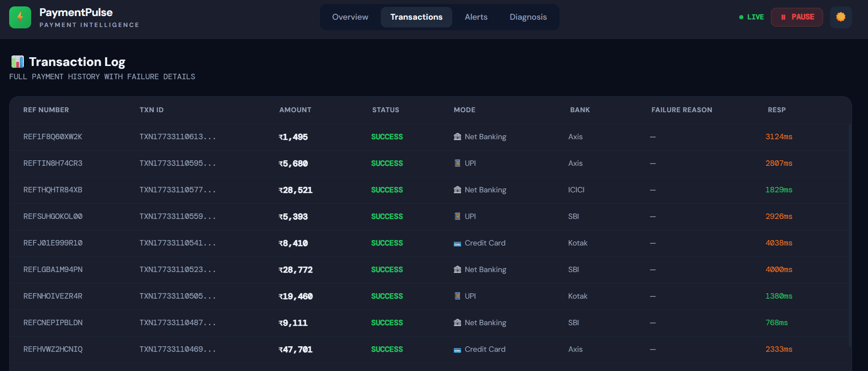Click the AMOUNT column header

pos(296,110)
